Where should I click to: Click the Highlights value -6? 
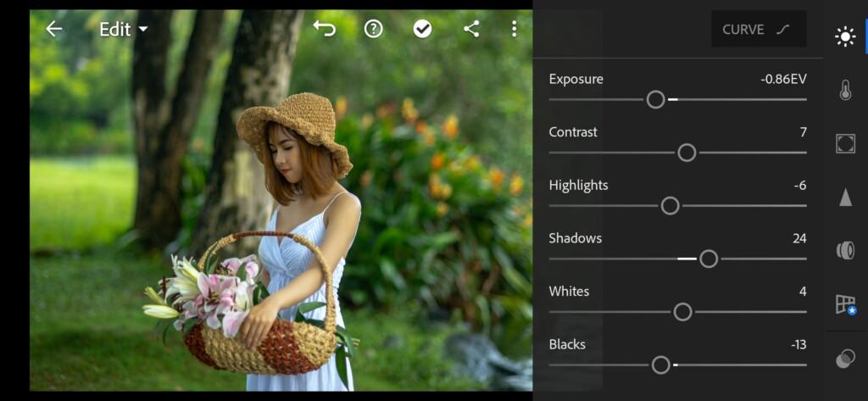click(x=800, y=186)
